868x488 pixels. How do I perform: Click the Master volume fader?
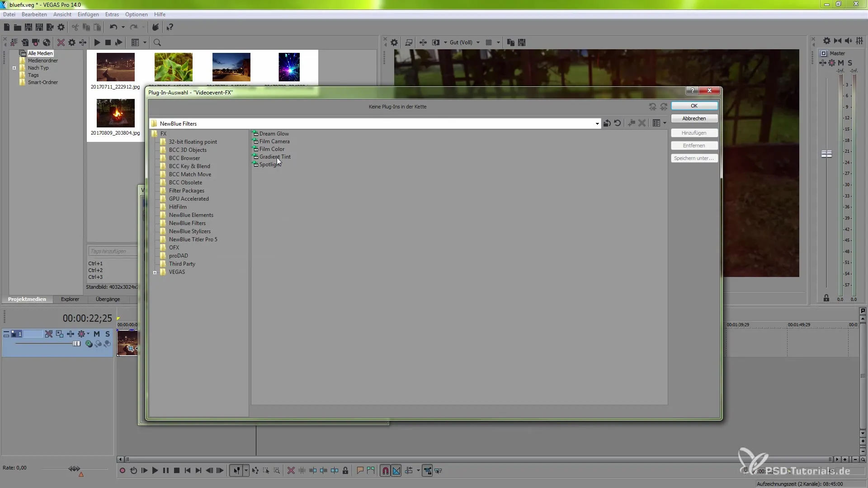pyautogui.click(x=826, y=154)
